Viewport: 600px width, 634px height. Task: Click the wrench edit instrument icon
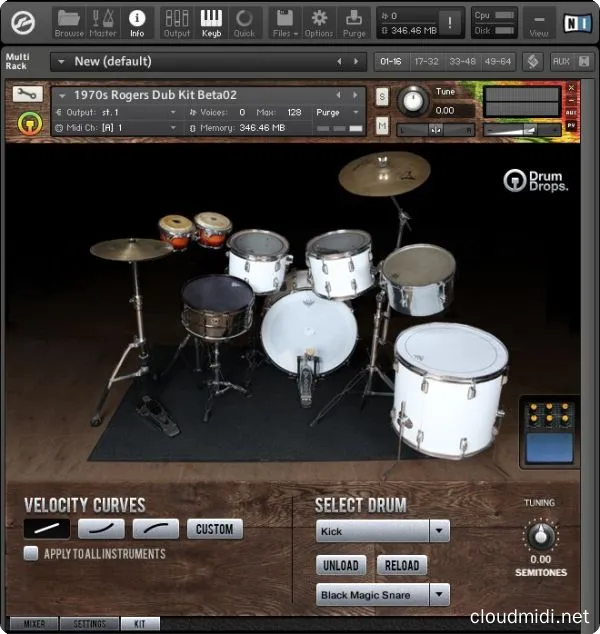[27, 95]
